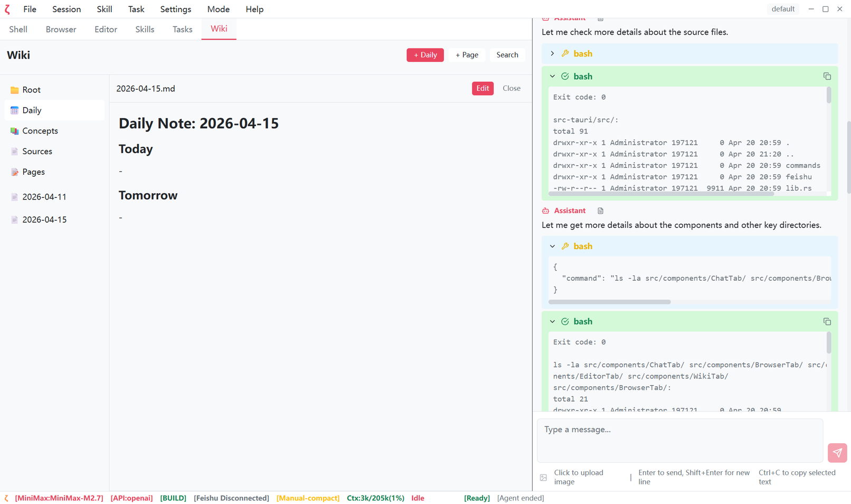Click the clipboard icon next to Assistant
This screenshot has width=851, height=504.
click(600, 211)
